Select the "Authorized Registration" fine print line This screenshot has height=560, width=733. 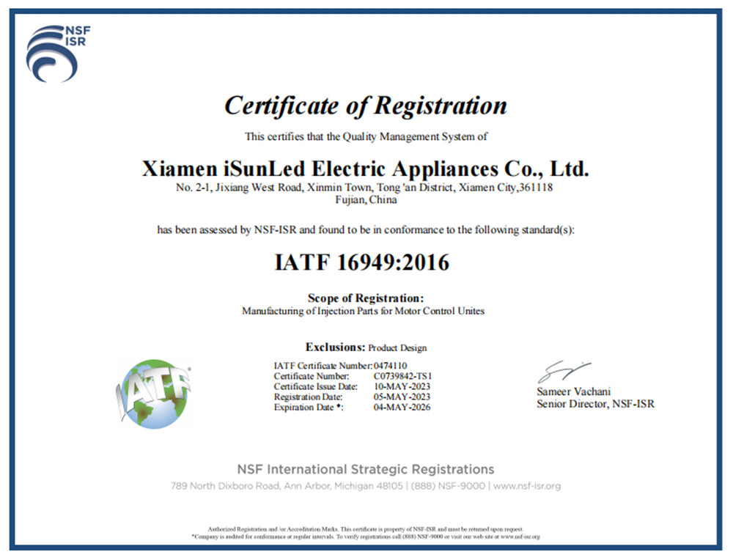coord(366,529)
